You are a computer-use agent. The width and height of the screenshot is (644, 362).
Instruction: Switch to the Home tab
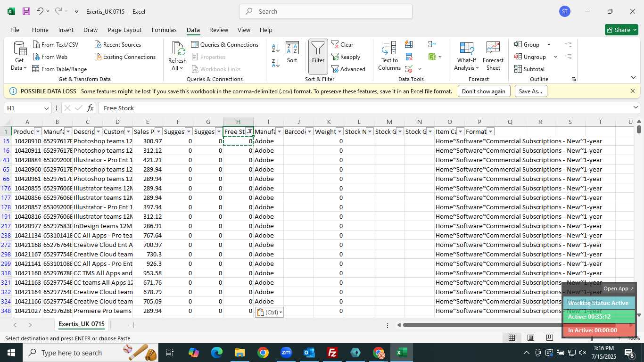coord(40,30)
